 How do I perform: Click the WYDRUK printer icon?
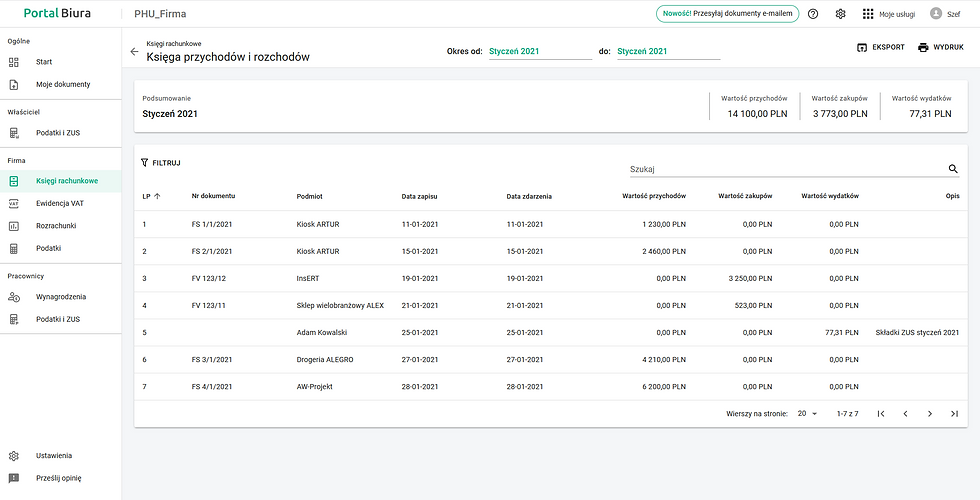pos(923,47)
